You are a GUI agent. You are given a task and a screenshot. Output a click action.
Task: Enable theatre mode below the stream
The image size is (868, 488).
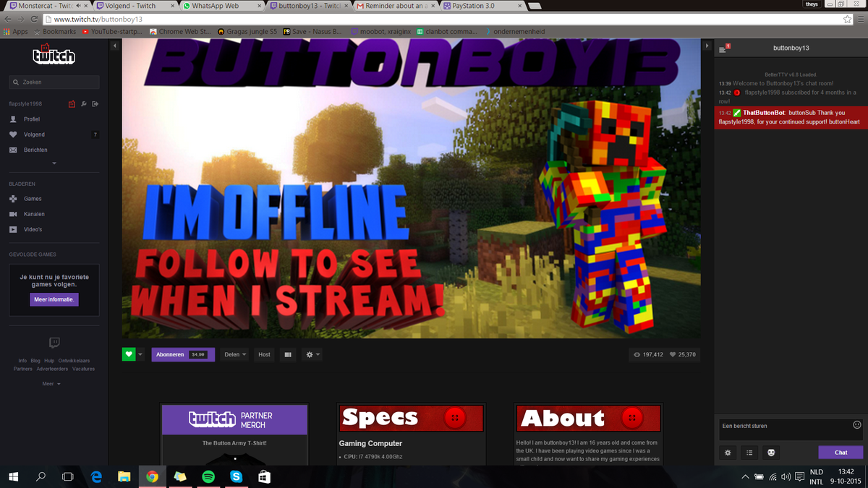[x=287, y=354]
